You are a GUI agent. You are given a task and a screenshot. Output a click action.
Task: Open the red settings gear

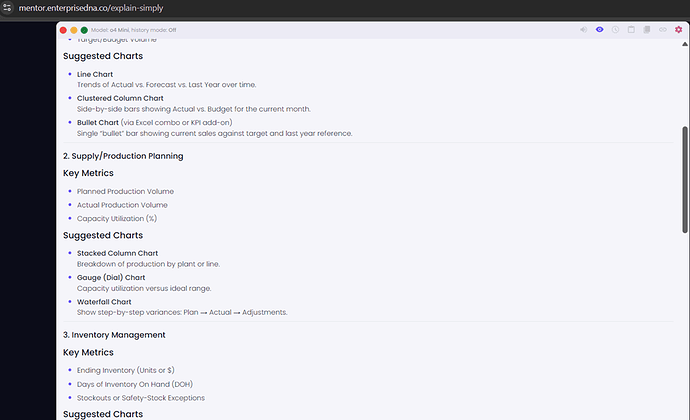(x=678, y=30)
